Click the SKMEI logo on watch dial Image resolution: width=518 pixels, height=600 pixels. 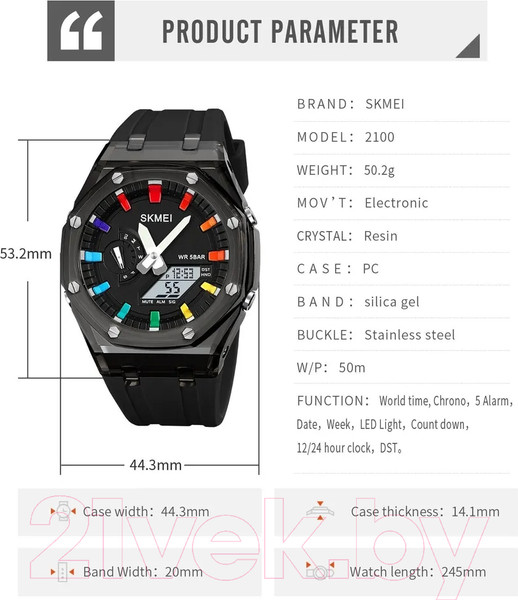pos(156,218)
